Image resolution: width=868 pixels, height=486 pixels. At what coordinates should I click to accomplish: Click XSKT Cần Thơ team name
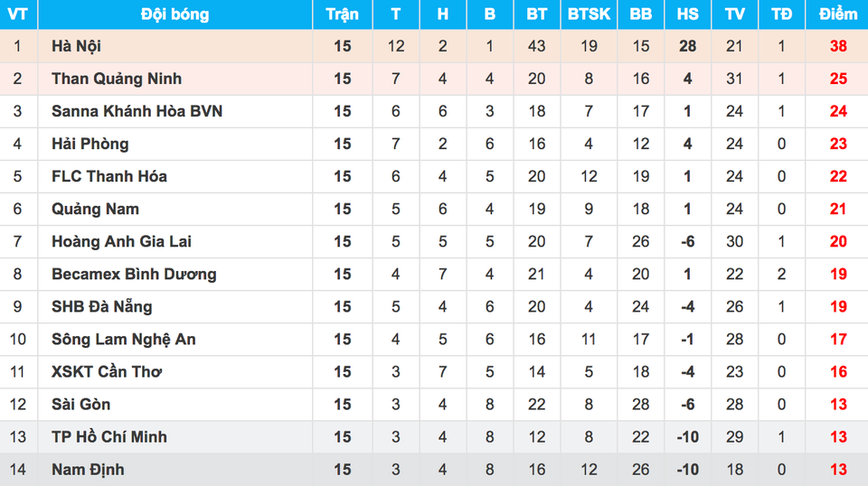(107, 371)
